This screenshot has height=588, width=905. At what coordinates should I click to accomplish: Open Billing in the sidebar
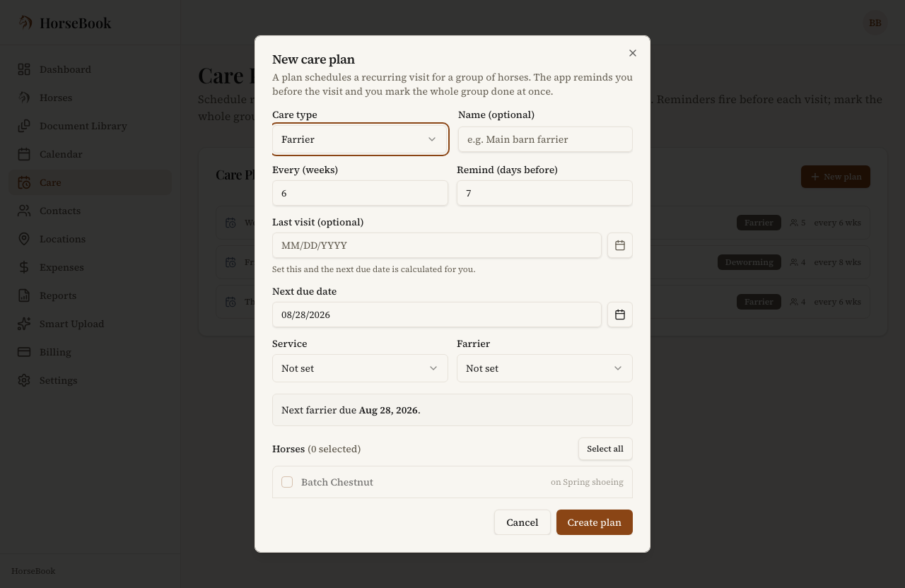pos(90,352)
